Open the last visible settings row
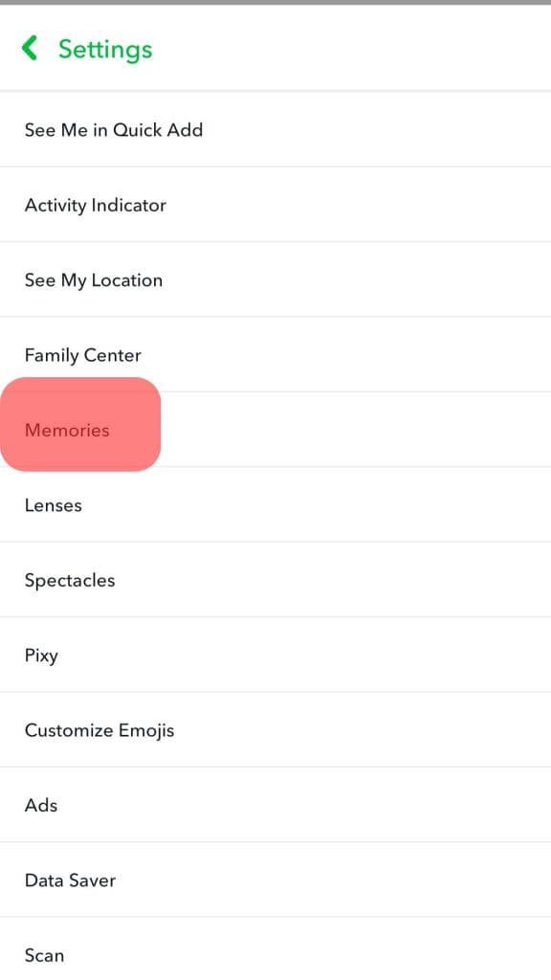 (45, 954)
